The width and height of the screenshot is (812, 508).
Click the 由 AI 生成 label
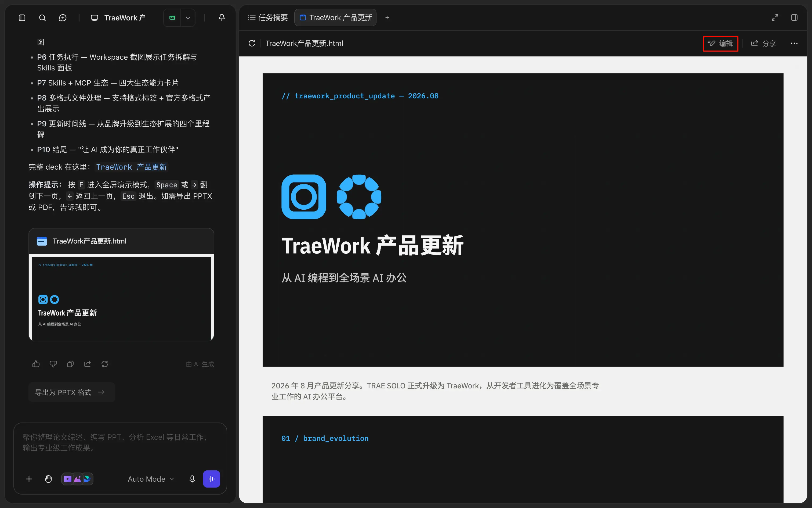(200, 364)
